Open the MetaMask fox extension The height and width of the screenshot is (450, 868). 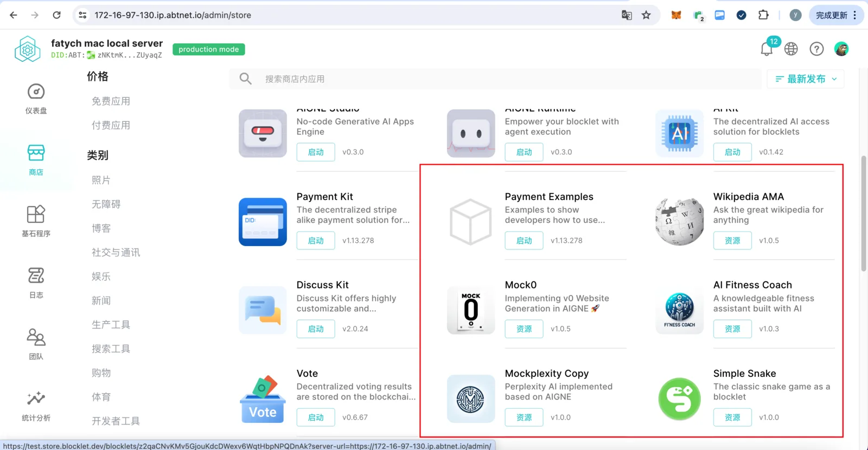(676, 15)
